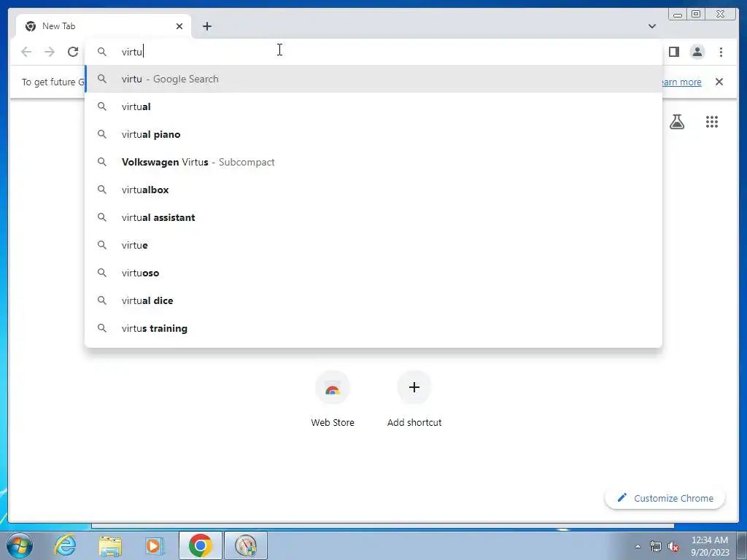Open the Search Labs flask icon
747x560 pixels.
[x=677, y=122]
